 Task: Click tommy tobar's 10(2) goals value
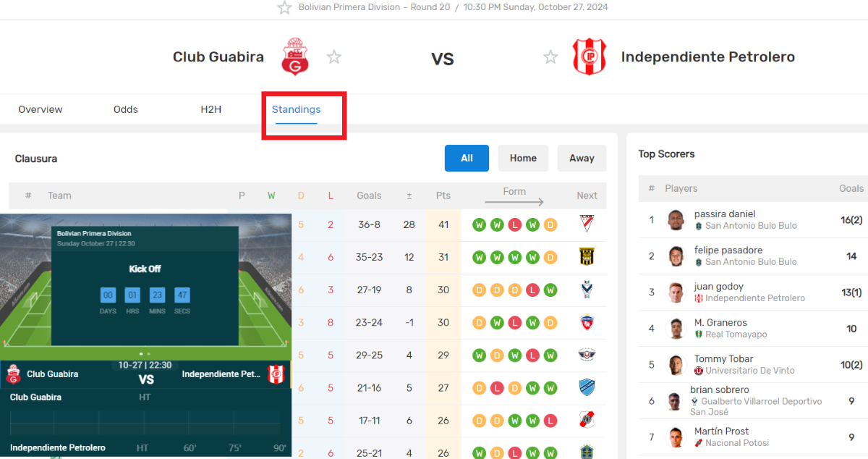pos(851,365)
